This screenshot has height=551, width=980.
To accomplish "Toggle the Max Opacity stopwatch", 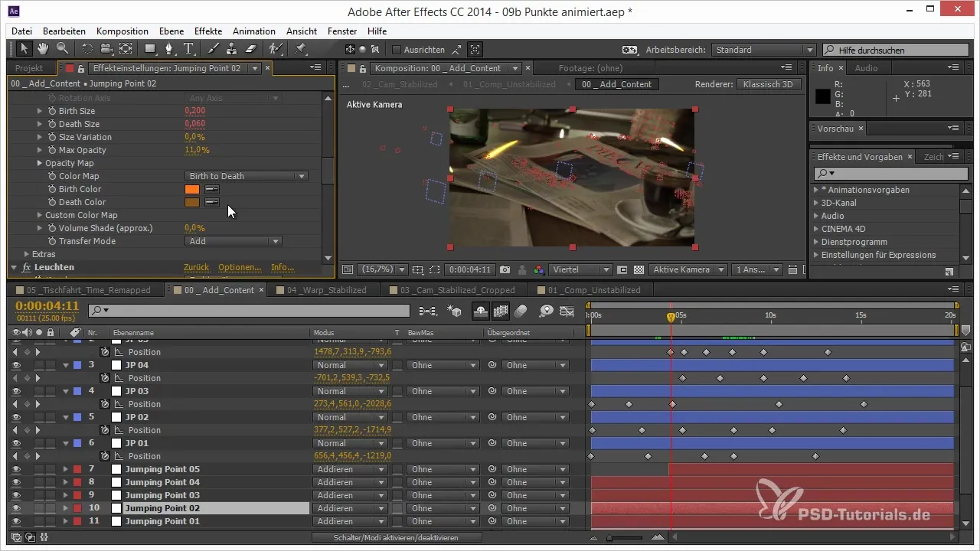I will tap(52, 150).
